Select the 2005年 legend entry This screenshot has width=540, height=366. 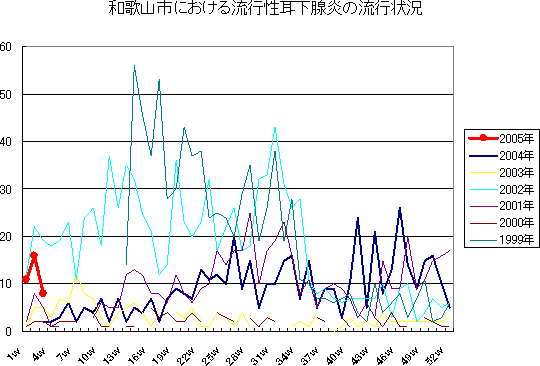click(501, 138)
